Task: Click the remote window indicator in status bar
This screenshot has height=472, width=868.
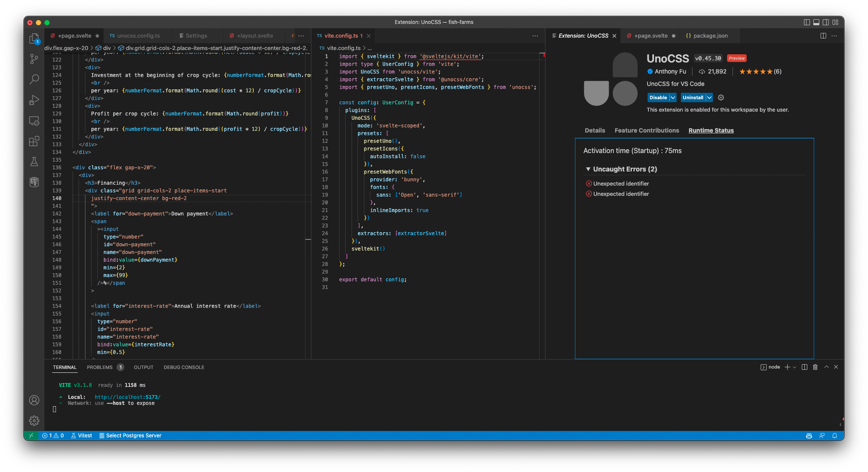Action: click(31, 436)
